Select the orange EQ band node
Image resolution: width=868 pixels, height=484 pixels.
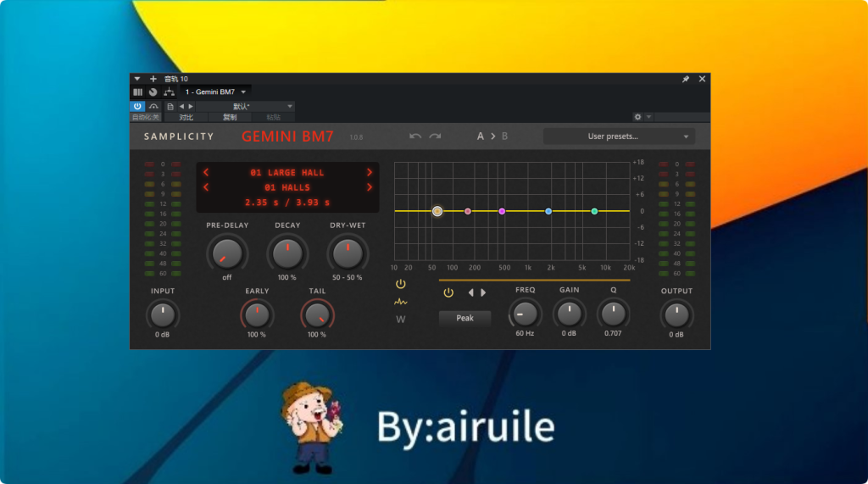click(x=437, y=211)
